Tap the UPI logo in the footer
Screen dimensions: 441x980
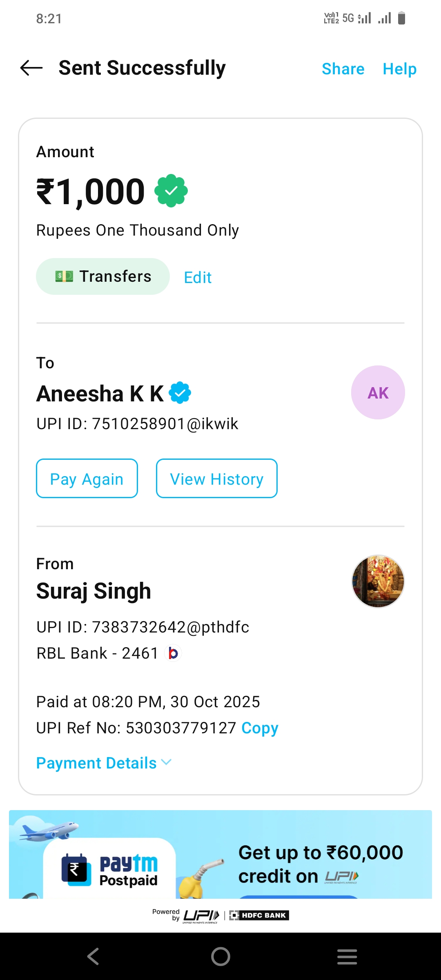pos(201,915)
